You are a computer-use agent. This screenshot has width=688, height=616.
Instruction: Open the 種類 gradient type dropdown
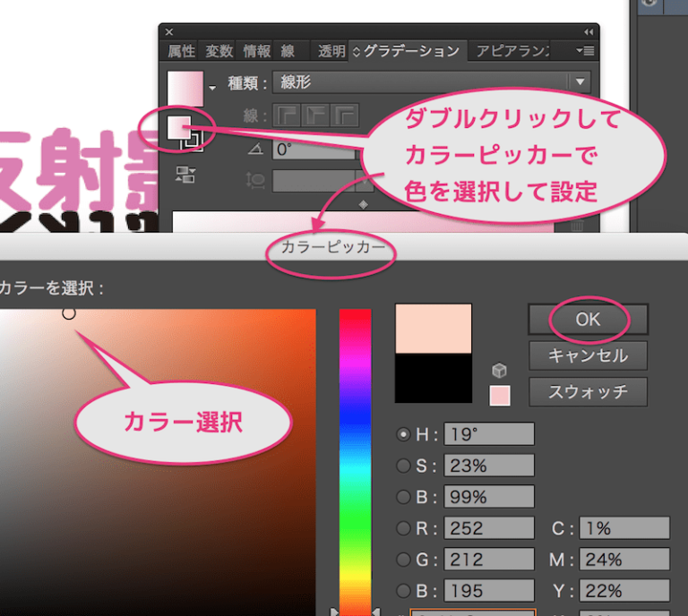point(431,82)
